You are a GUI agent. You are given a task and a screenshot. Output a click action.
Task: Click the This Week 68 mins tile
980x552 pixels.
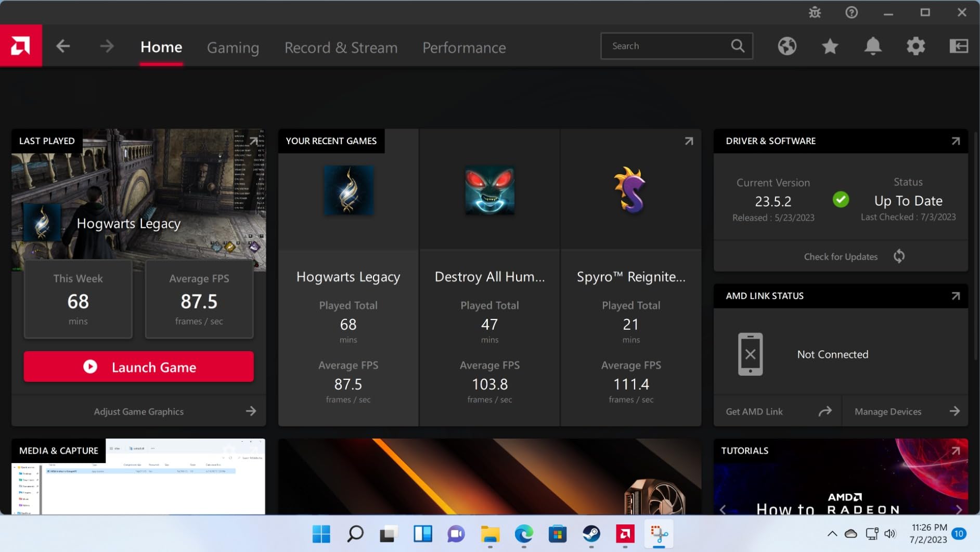click(x=78, y=299)
